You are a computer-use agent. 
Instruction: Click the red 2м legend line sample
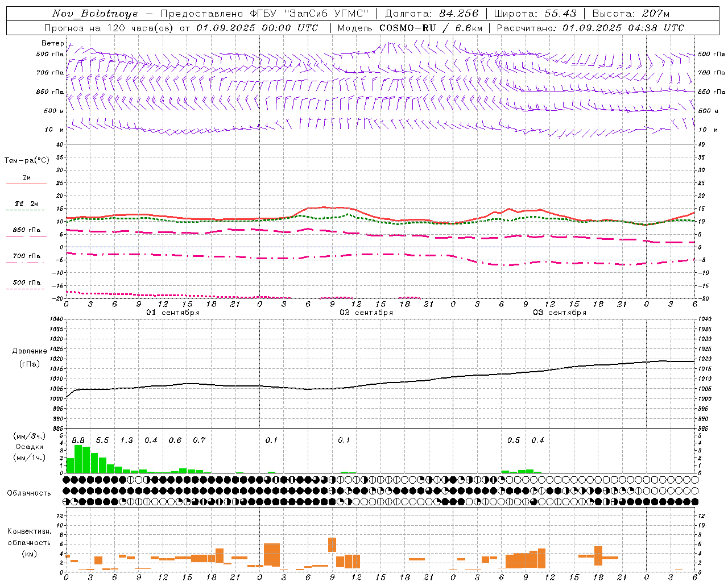(x=26, y=184)
